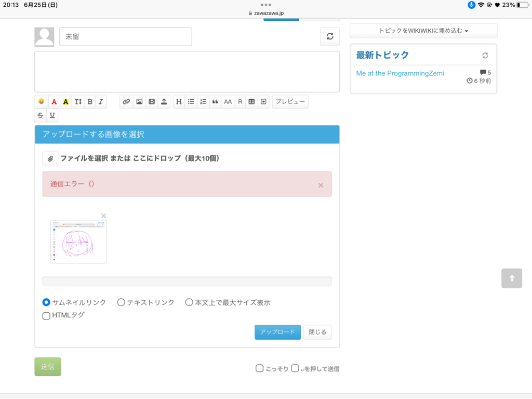Focus the name field containing 未留
This screenshot has height=399, width=532.
point(126,37)
